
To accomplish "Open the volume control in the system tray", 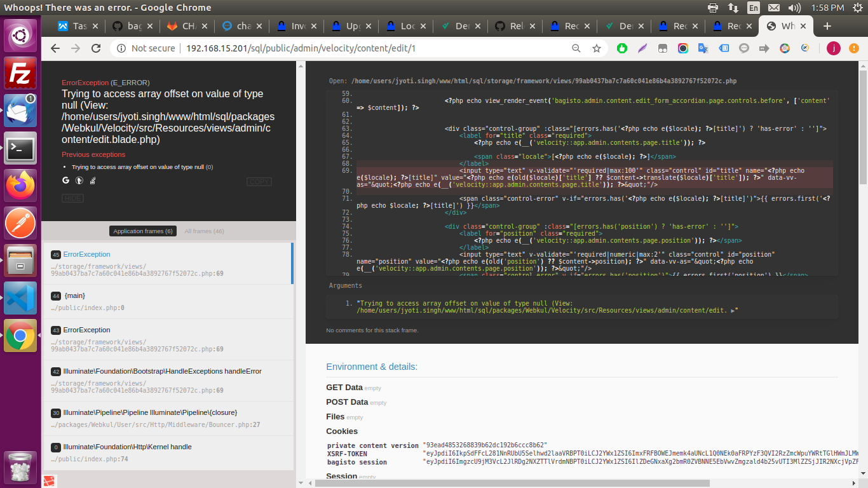I will (x=794, y=8).
